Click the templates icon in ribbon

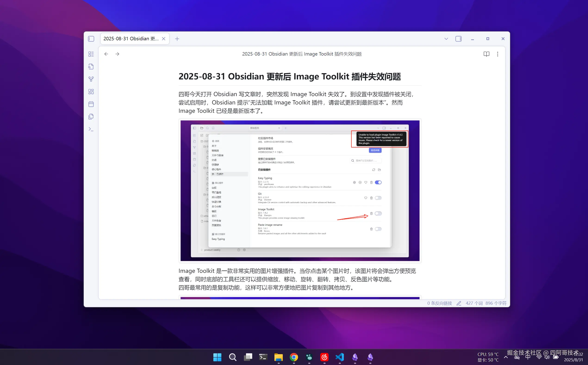tap(91, 117)
